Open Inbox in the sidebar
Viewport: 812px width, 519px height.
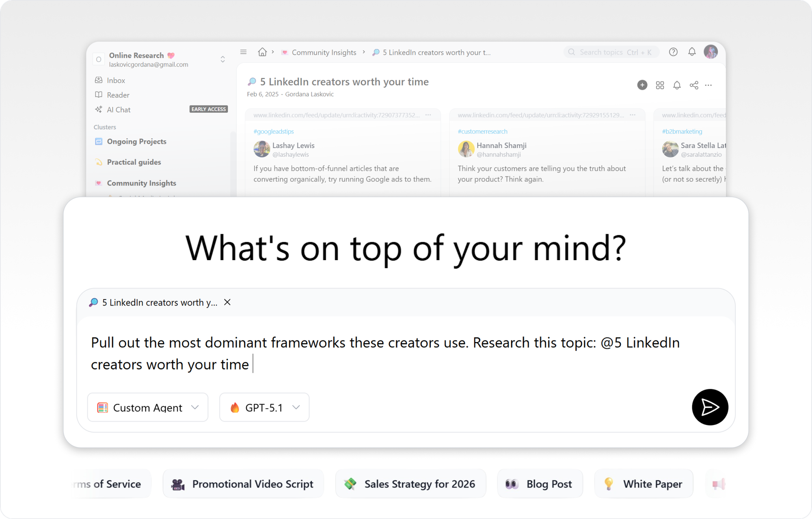(x=116, y=80)
